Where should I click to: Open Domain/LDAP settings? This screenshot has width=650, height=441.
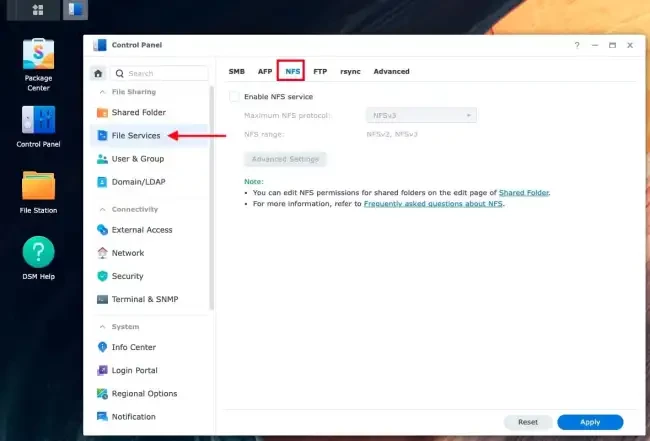(149, 182)
